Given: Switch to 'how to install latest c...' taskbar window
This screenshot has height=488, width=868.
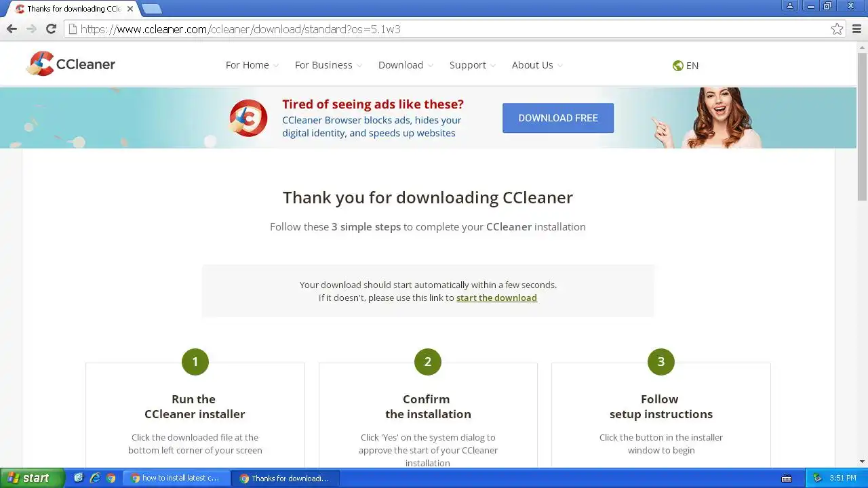Looking at the screenshot, I should click(176, 478).
